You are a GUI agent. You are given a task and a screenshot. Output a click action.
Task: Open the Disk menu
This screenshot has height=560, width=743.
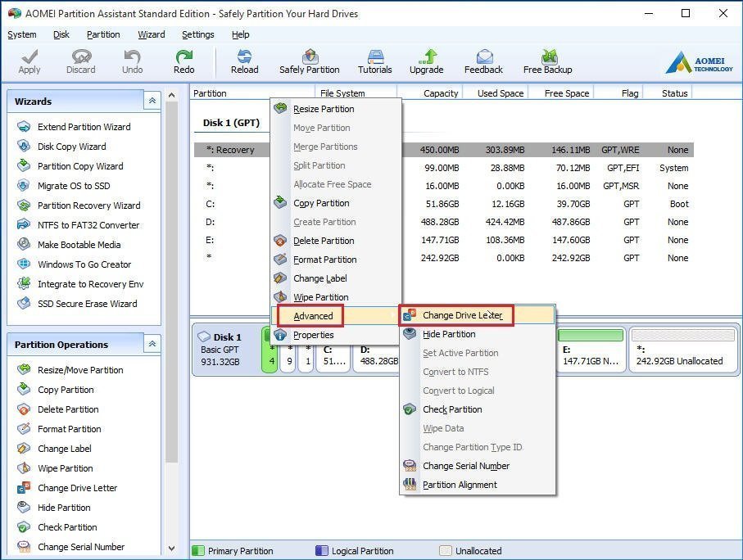(61, 34)
